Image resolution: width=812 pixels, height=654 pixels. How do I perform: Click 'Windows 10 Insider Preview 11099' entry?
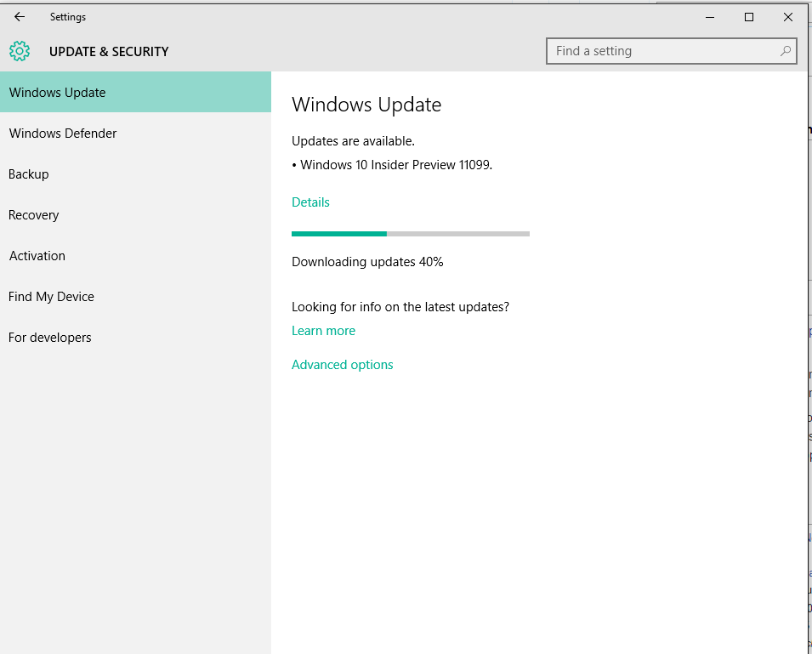point(392,165)
